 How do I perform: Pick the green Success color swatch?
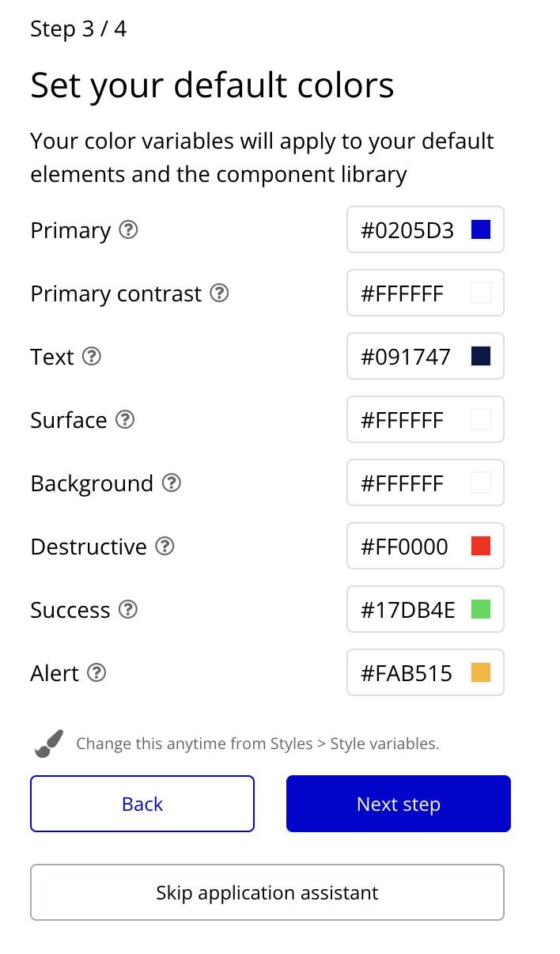click(x=481, y=610)
